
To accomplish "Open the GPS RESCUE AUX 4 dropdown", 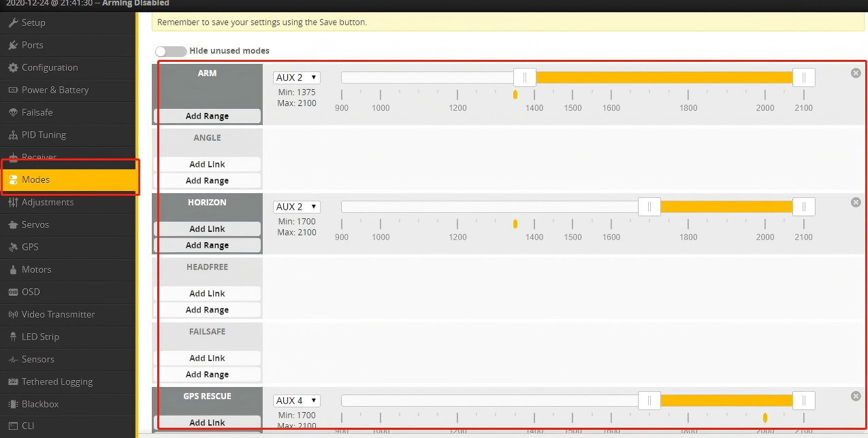I will click(297, 401).
